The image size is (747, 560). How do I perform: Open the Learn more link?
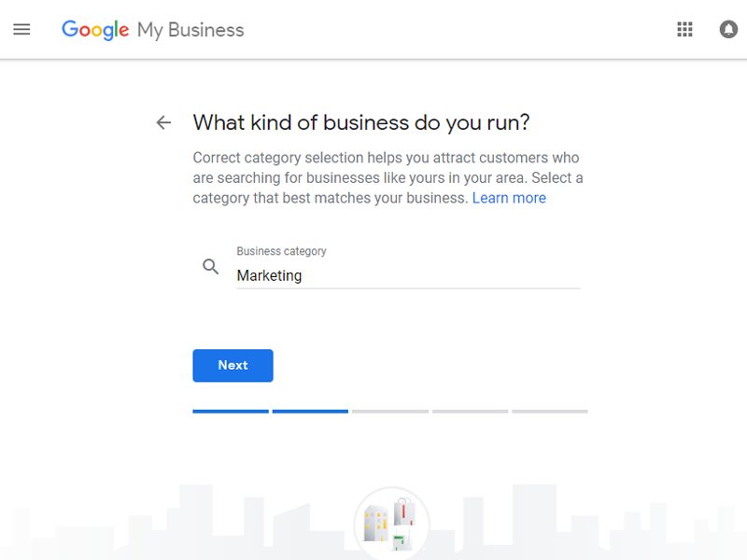[509, 198]
